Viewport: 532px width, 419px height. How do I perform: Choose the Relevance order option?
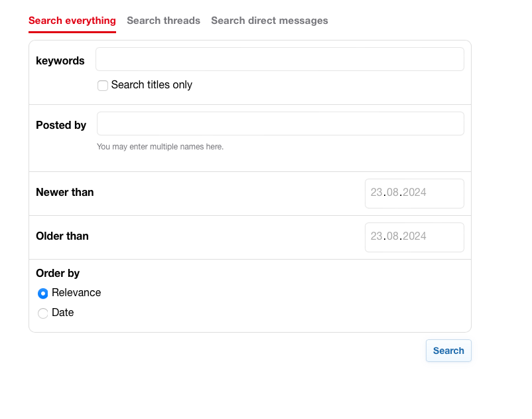coord(43,293)
